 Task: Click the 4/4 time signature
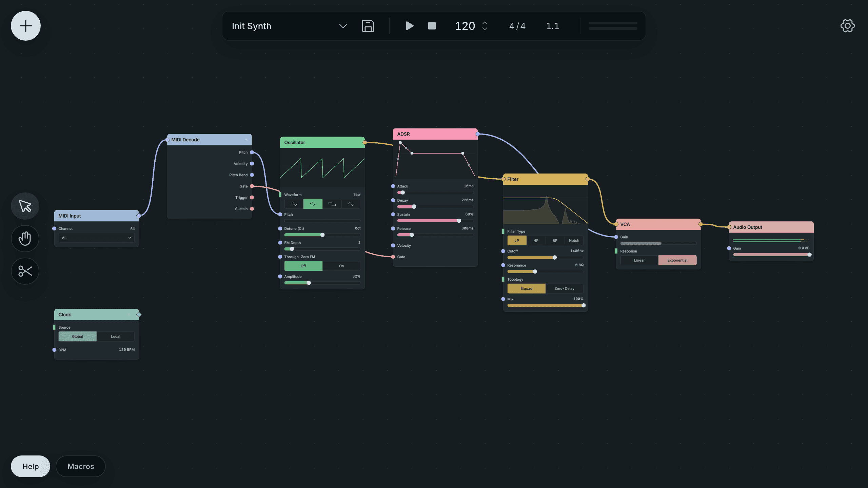pyautogui.click(x=517, y=26)
